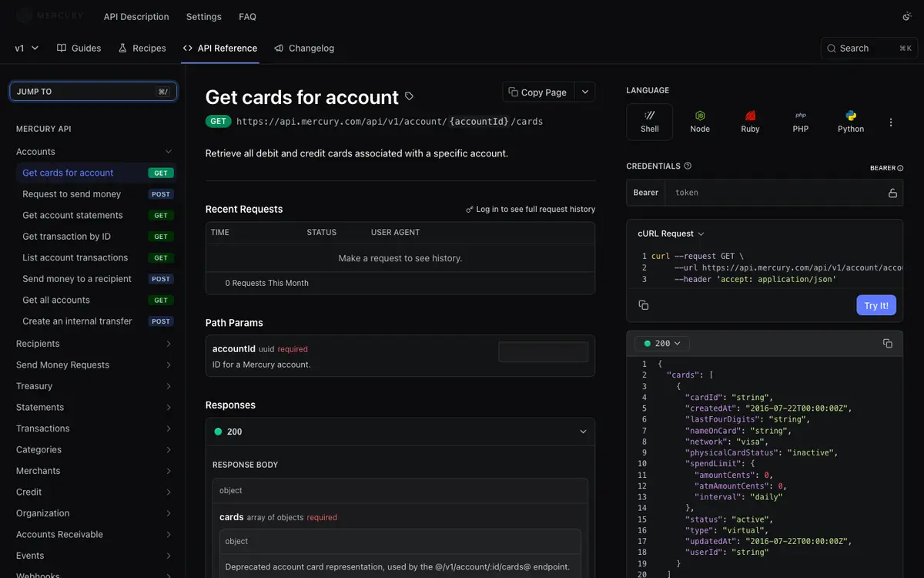The height and width of the screenshot is (578, 924).
Task: Click the Copy Page button
Action: (x=538, y=92)
